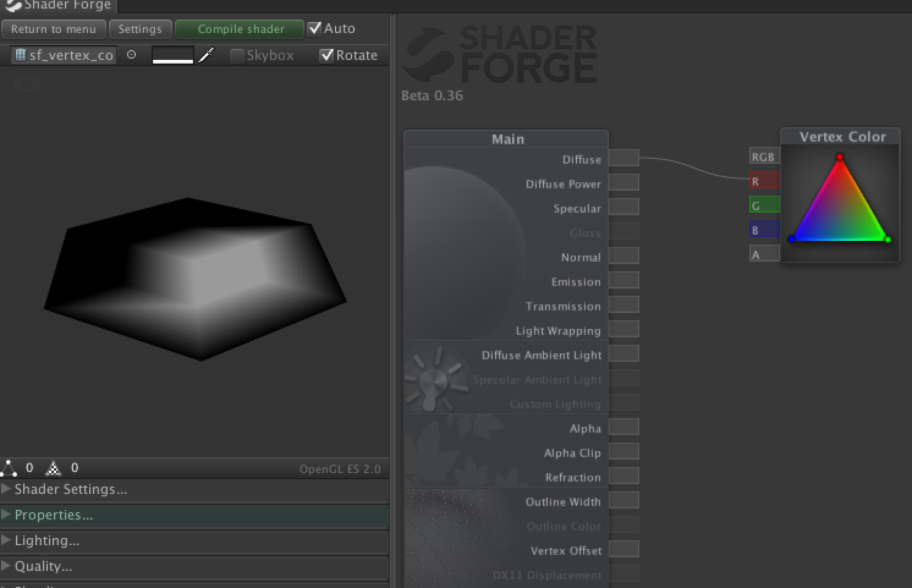Select the A alpha output connector
Screen dimensions: 912x588
[764, 254]
